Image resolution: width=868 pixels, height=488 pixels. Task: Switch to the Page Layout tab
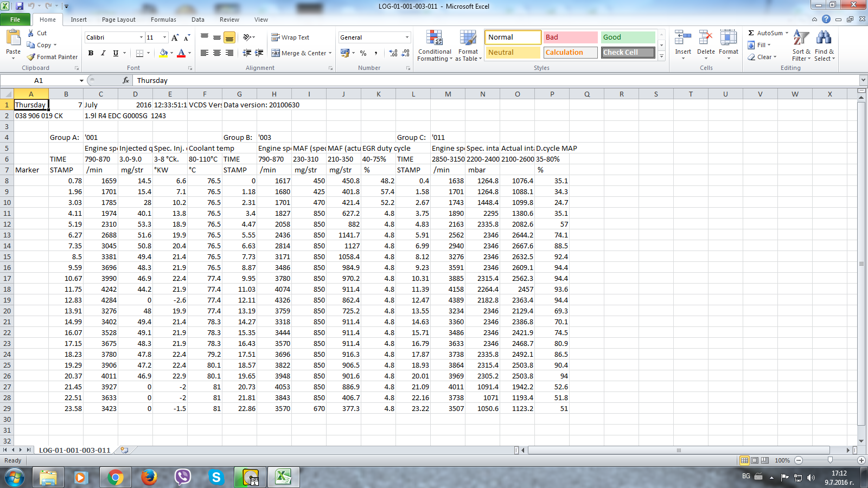[x=118, y=20]
